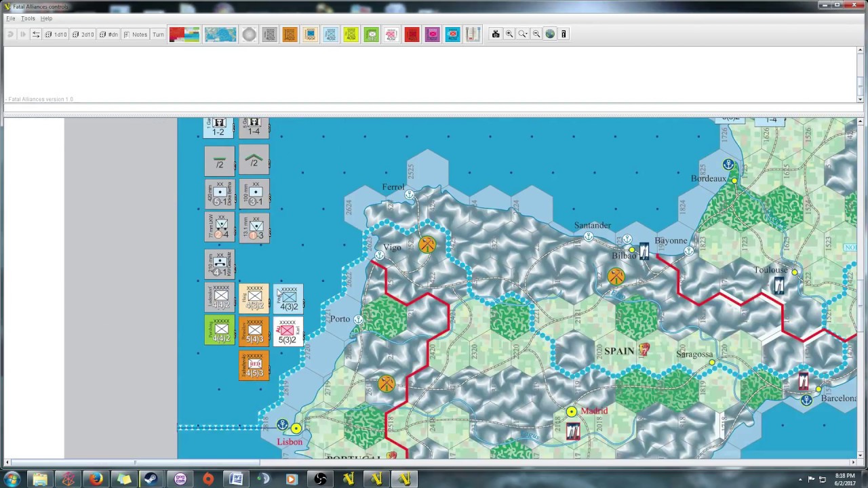Open the File menu
868x488 pixels.
(11, 18)
